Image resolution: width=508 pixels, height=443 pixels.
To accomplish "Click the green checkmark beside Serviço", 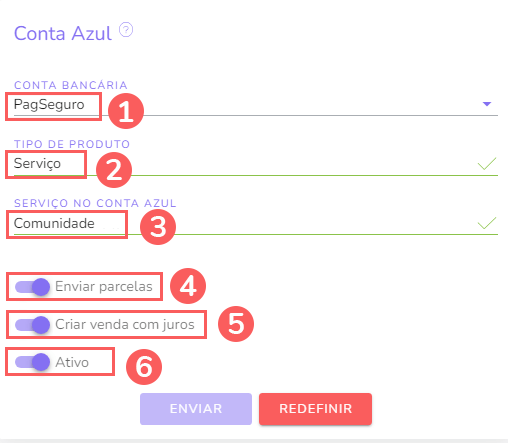I will point(487,164).
